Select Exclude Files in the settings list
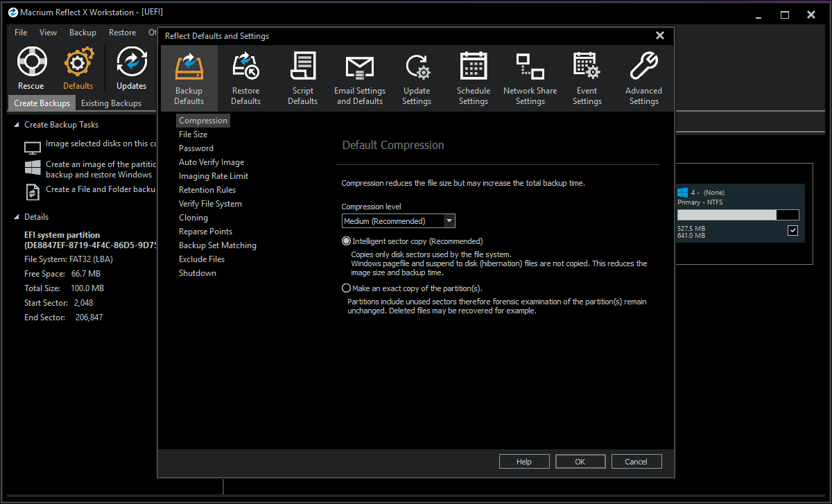The width and height of the screenshot is (832, 504). 202,259
